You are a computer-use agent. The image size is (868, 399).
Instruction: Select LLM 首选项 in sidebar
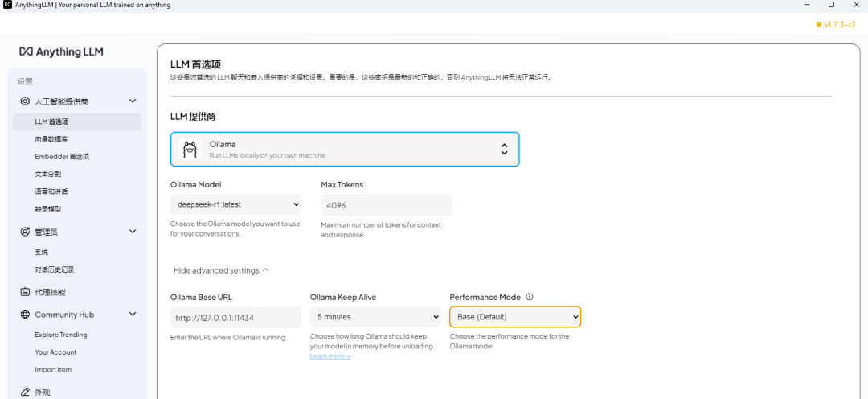click(77, 121)
